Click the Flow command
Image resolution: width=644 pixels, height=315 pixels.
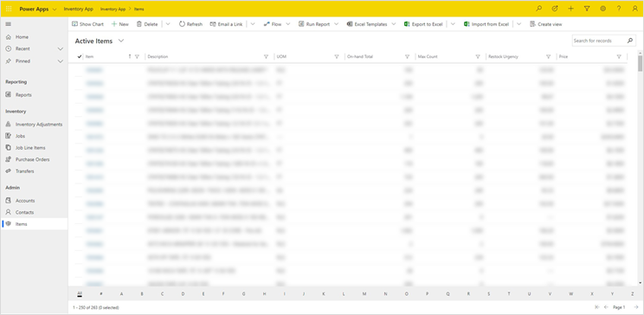pyautogui.click(x=273, y=24)
